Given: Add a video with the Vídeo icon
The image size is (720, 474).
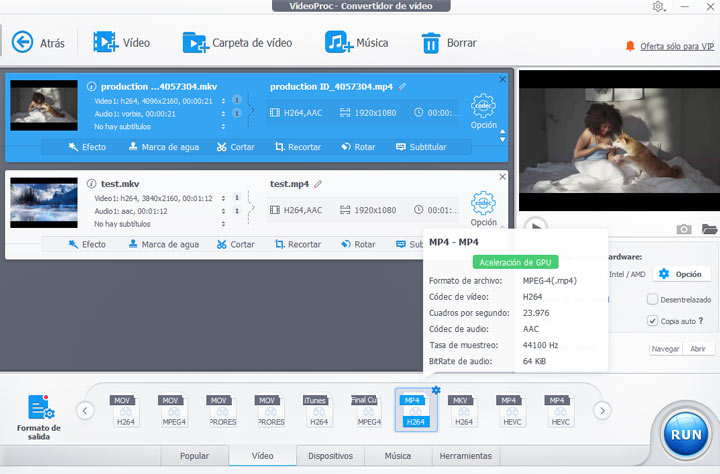Looking at the screenshot, I should pos(106,42).
